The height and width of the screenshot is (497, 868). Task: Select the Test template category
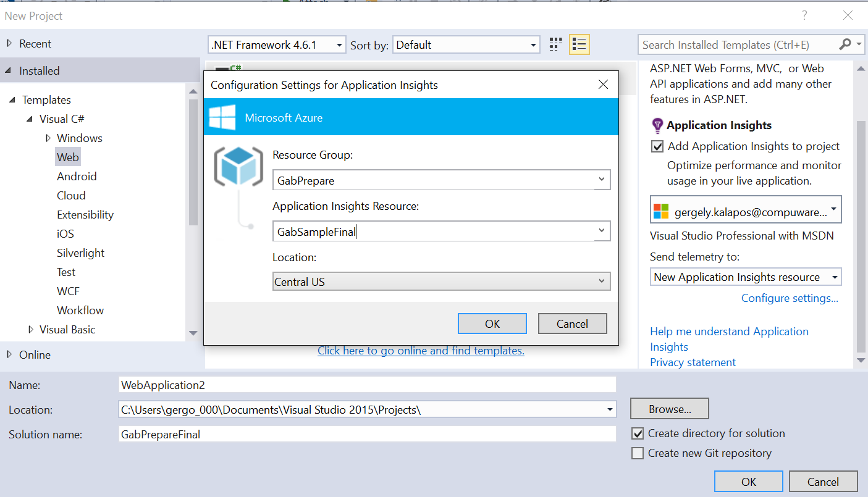point(66,272)
